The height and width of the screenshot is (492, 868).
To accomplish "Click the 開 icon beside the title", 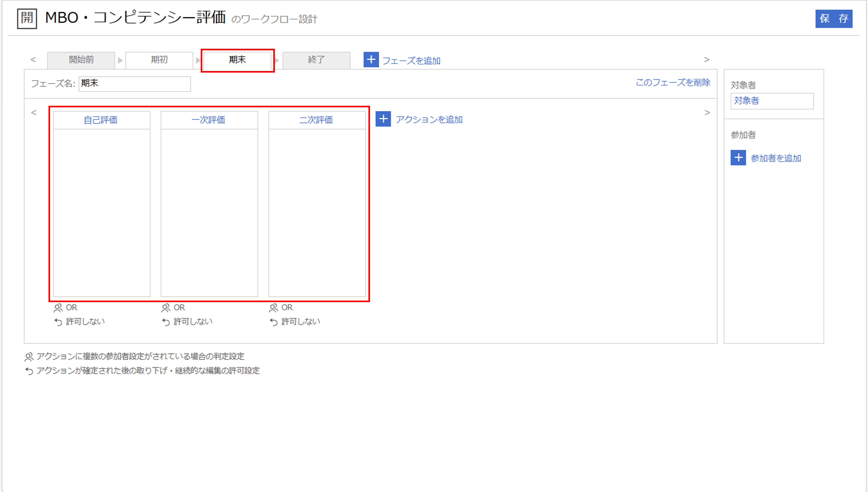I will pyautogui.click(x=27, y=18).
